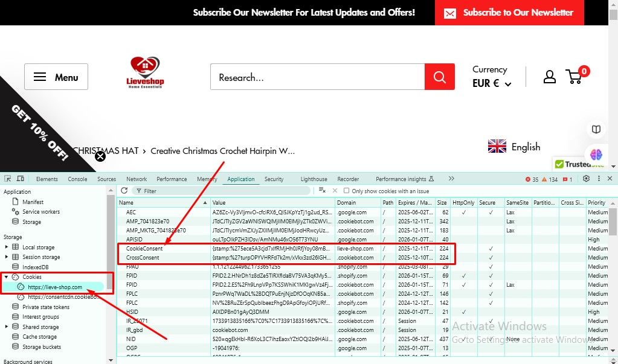Open DevTools settings gear
Viewport: 618px width, 364px height.
click(x=585, y=179)
